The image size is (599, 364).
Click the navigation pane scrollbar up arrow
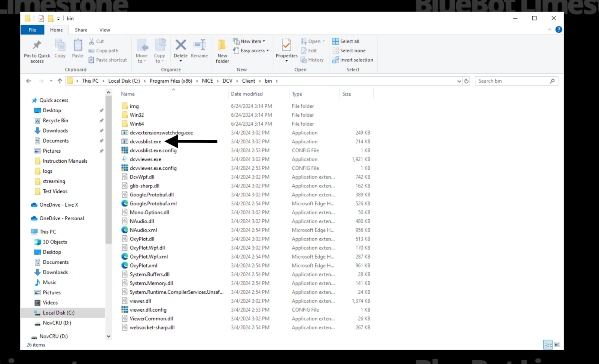(109, 92)
